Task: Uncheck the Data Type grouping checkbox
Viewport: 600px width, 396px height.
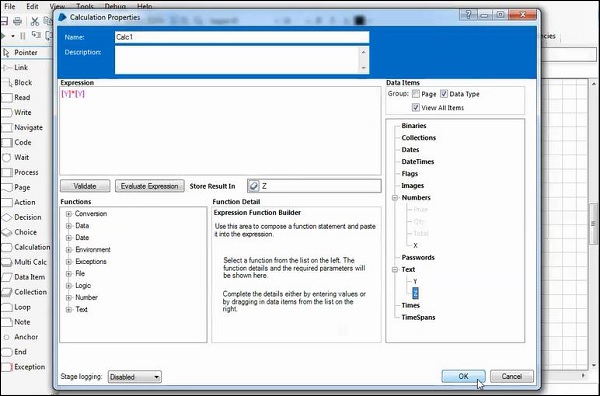Action: (444, 94)
